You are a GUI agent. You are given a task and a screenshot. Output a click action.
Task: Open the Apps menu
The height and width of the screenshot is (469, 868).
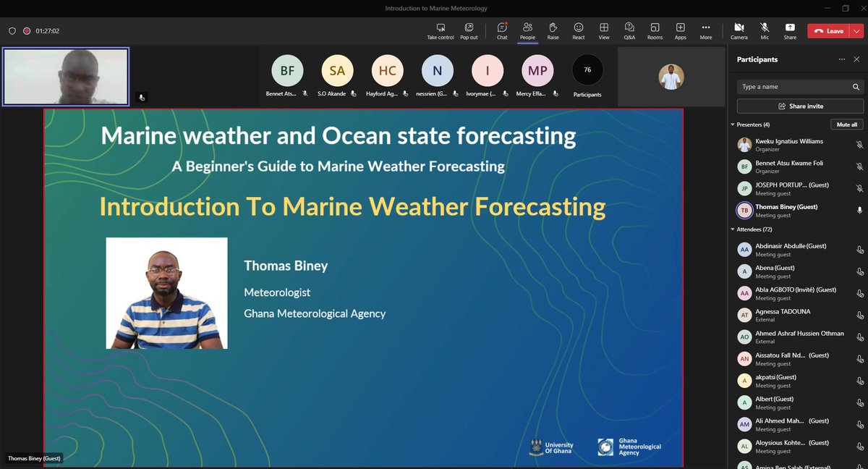click(x=681, y=30)
